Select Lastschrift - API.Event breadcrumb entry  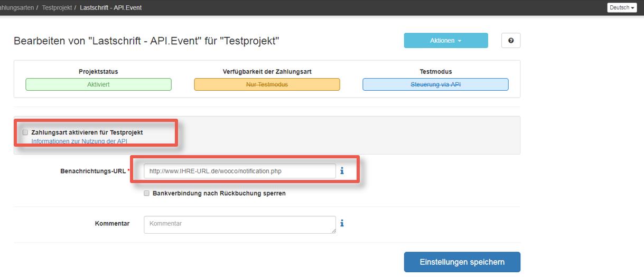pos(110,8)
